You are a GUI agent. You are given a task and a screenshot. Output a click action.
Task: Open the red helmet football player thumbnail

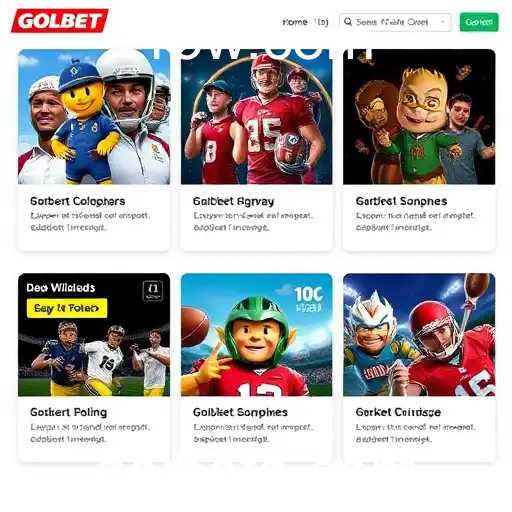[x=419, y=335]
